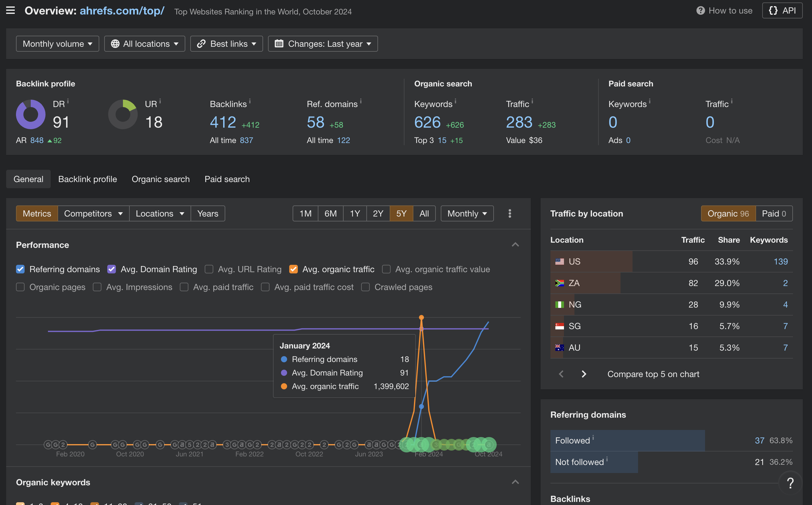
Task: Open the chart three-dot options menu
Action: coord(510,213)
